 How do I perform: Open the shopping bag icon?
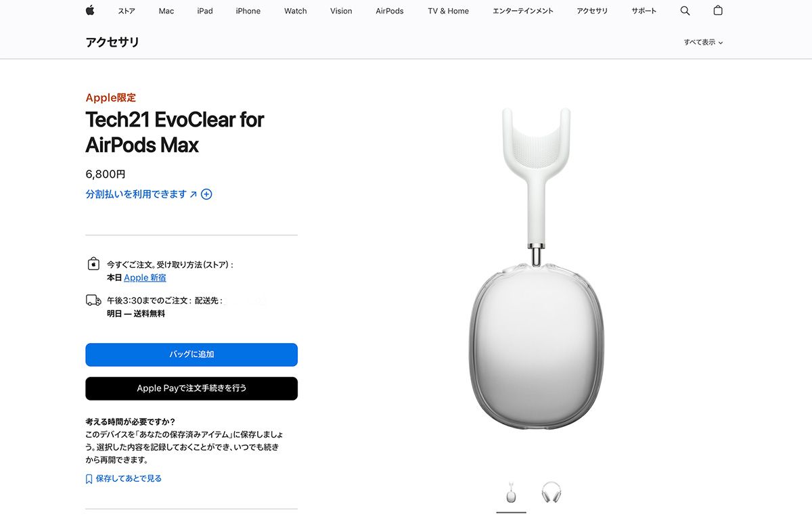point(717,10)
